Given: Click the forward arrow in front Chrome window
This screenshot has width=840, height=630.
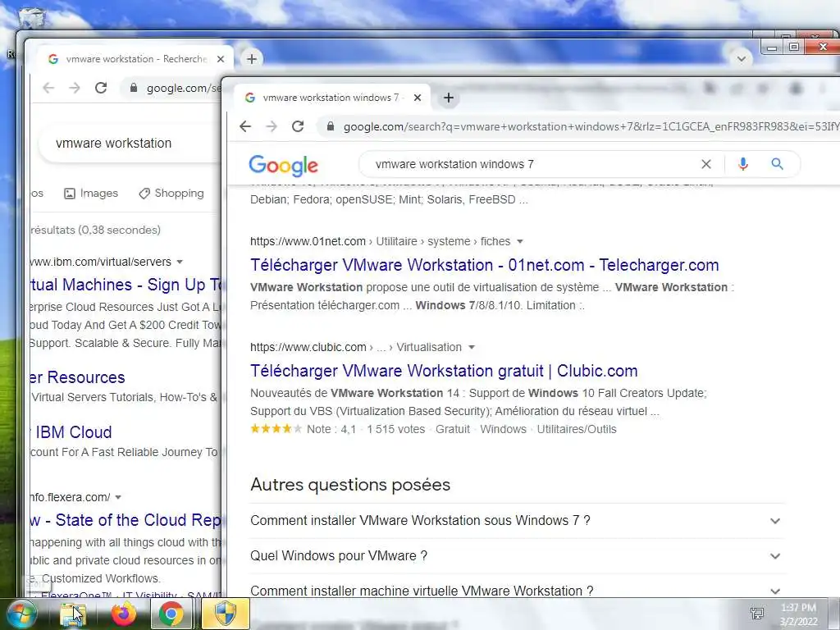Looking at the screenshot, I should tap(272, 126).
